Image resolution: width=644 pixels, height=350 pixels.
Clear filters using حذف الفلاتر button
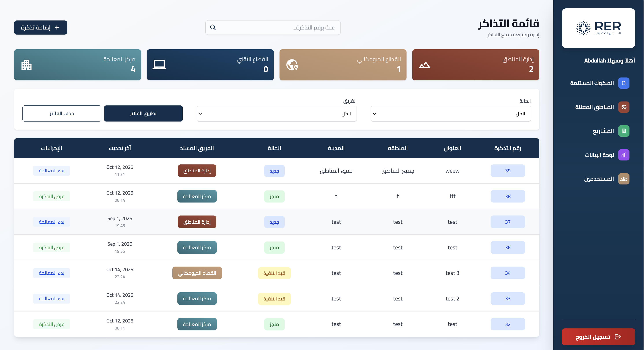[62, 113]
